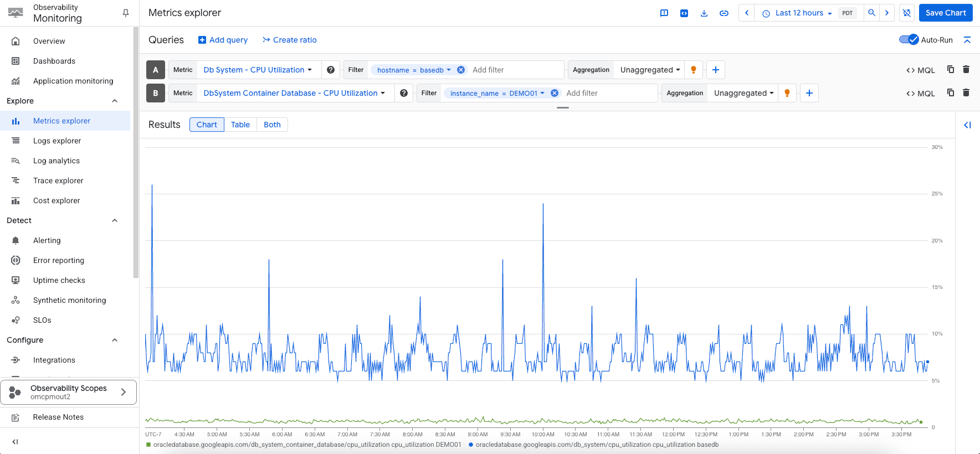Pin the Monitoring navigation panel
980x454 pixels.
pyautogui.click(x=126, y=13)
